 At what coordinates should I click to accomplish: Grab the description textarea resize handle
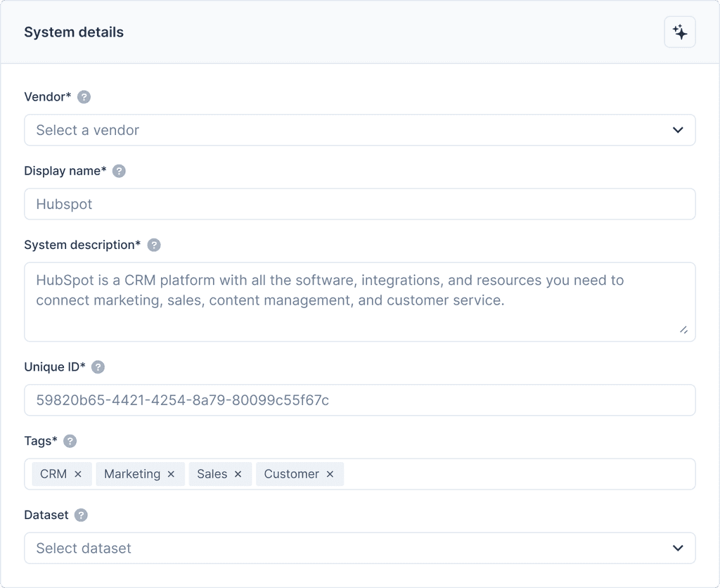click(683, 330)
